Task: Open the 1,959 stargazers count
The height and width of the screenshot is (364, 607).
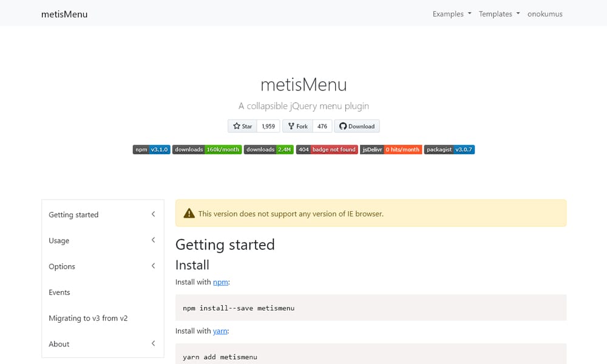Action: click(x=268, y=126)
